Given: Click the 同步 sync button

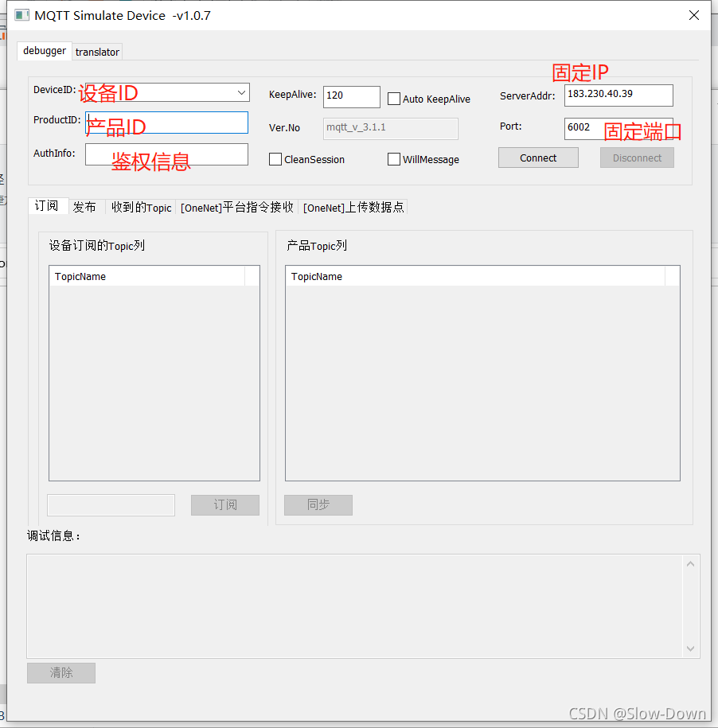Looking at the screenshot, I should [x=318, y=504].
